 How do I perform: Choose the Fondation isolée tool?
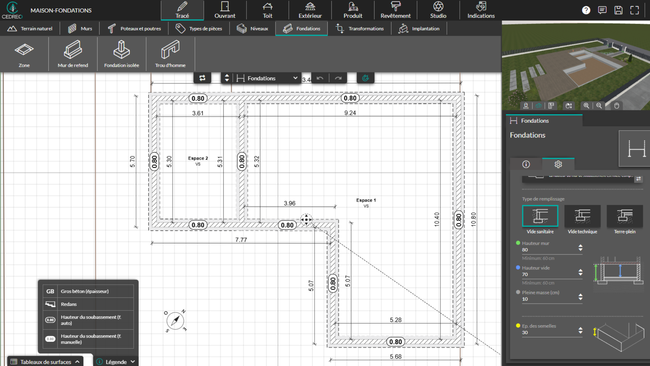click(x=121, y=54)
